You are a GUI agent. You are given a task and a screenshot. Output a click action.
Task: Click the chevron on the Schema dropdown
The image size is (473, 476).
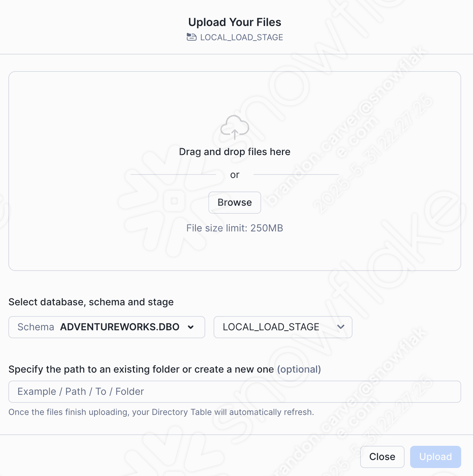(191, 327)
